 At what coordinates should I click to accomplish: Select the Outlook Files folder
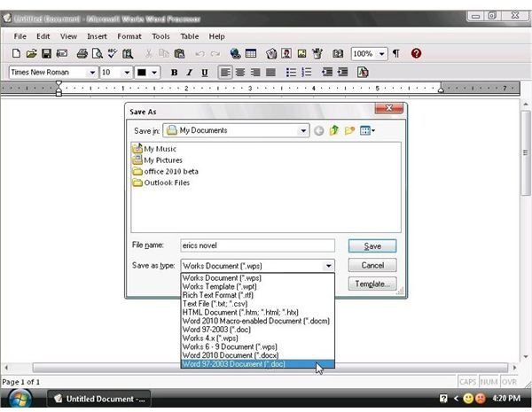pyautogui.click(x=161, y=183)
